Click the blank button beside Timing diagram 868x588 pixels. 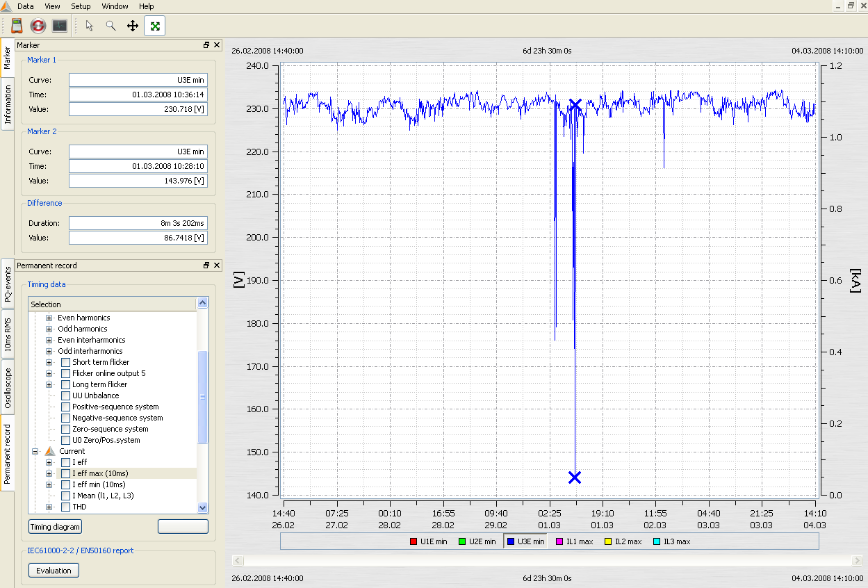(183, 527)
